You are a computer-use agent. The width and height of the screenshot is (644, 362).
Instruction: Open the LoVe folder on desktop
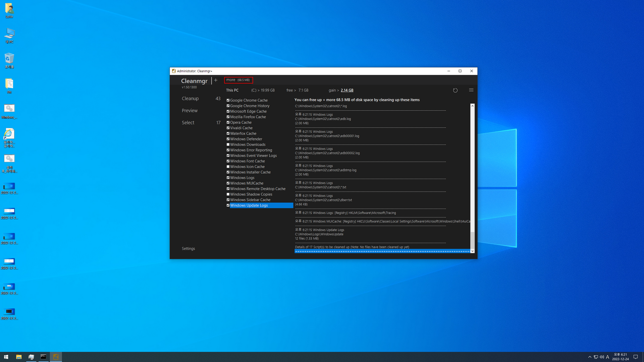pos(9,10)
